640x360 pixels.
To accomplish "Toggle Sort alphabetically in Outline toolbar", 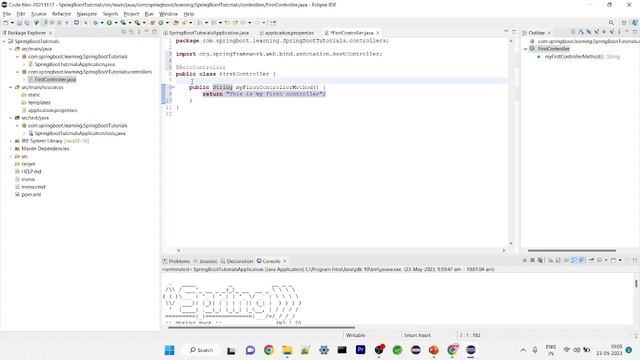I will (x=581, y=32).
